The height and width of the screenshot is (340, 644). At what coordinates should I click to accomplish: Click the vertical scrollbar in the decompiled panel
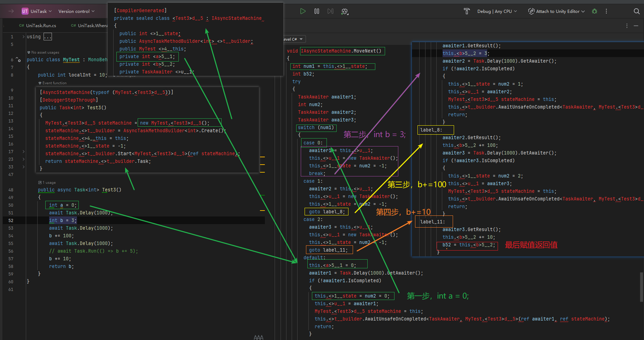641,287
